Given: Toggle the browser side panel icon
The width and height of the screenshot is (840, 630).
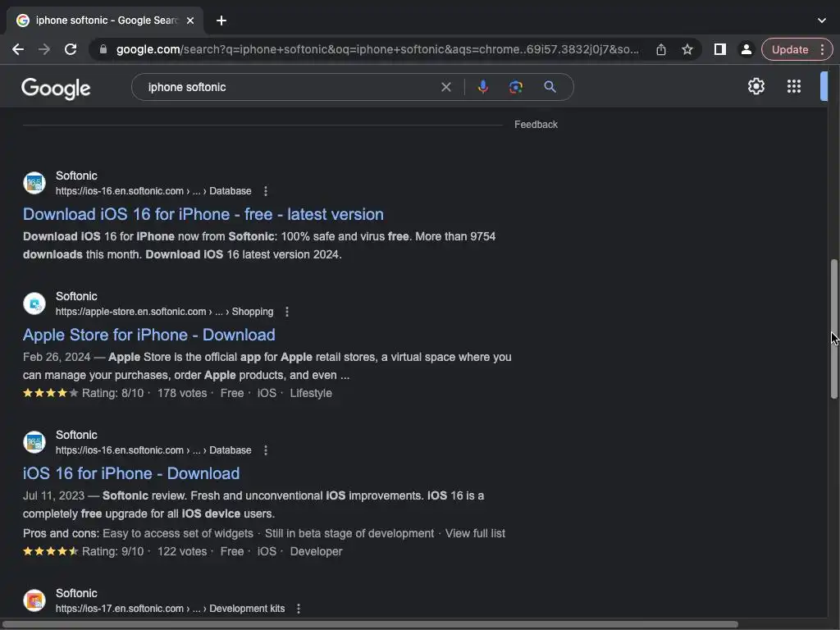Looking at the screenshot, I should (720, 49).
